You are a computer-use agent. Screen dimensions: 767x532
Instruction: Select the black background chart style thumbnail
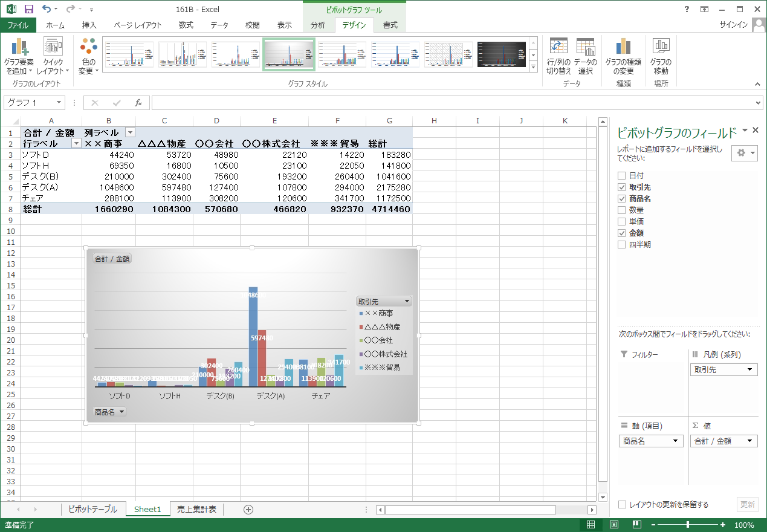(x=501, y=54)
